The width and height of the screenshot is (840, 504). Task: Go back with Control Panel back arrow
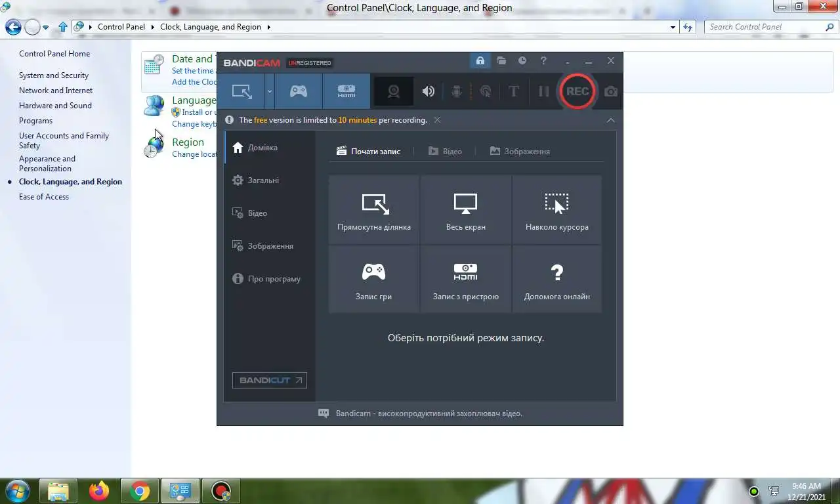(x=13, y=27)
